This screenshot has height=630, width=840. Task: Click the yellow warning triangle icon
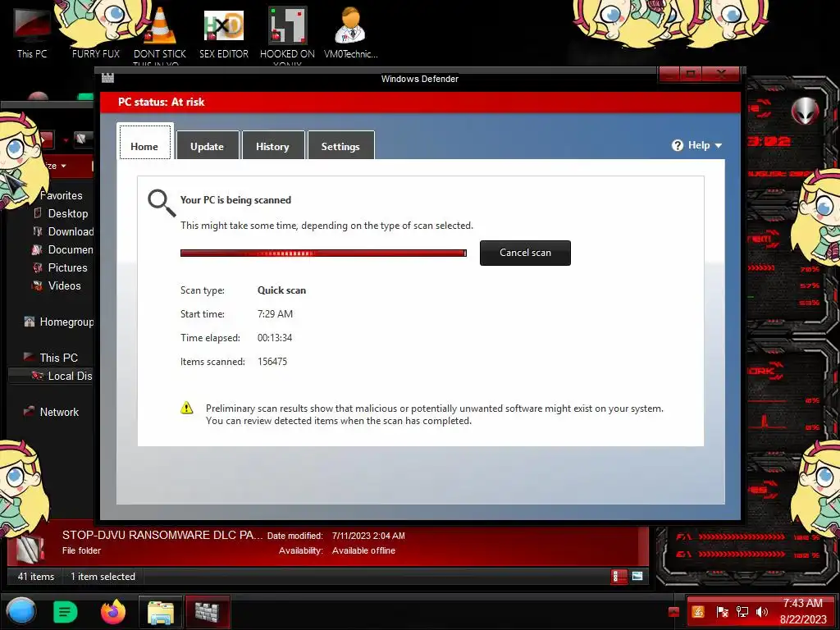pos(186,408)
